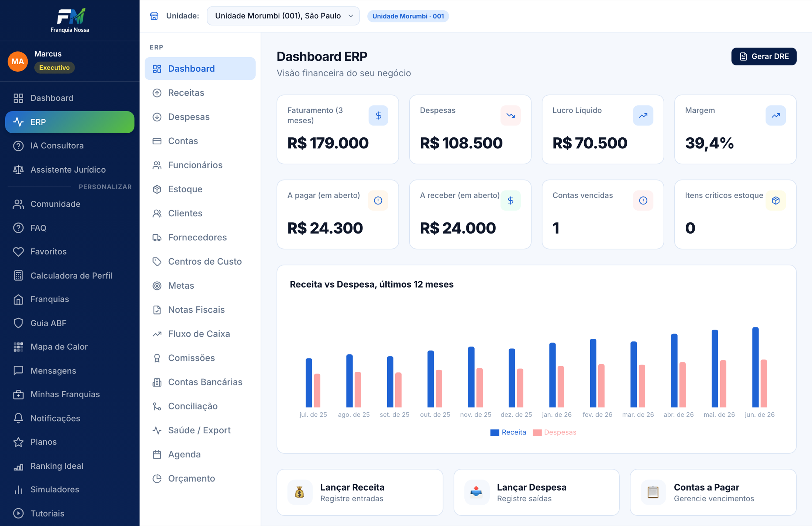Open Funcionários in the ERP menu
This screenshot has width=812, height=526.
pos(200,165)
